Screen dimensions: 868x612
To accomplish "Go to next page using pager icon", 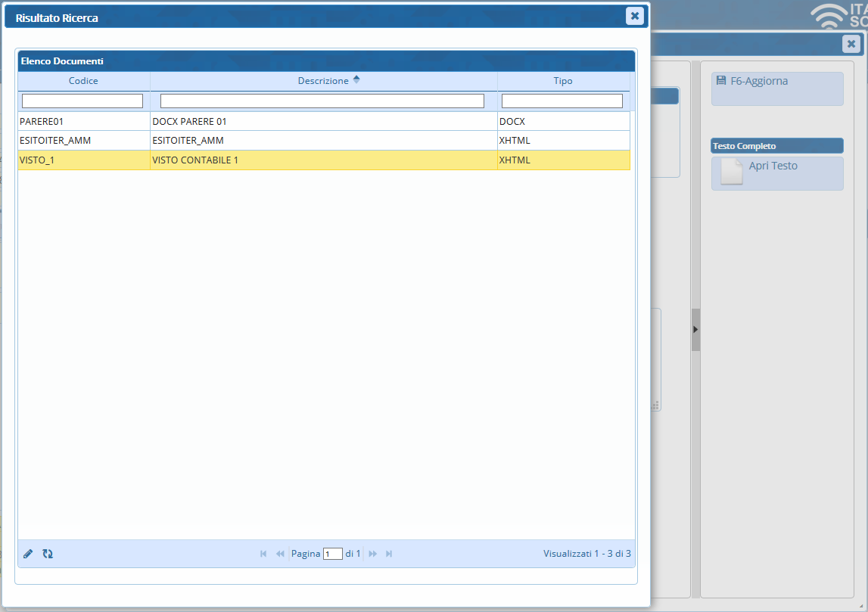I will (372, 554).
